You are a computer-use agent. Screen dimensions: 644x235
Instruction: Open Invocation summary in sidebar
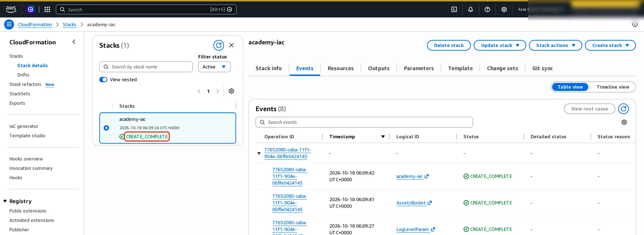pyautogui.click(x=31, y=168)
